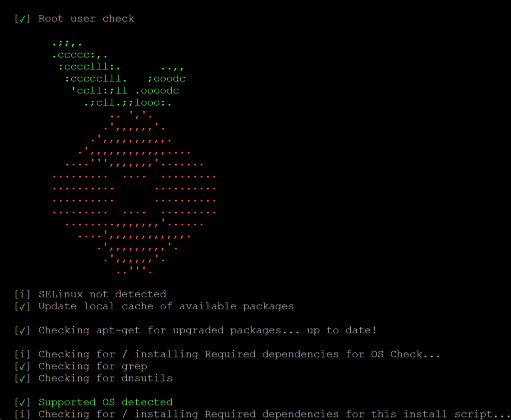Image resolution: width=511 pixels, height=420 pixels.
Task: Click the 'ooodc' text in the green leaf
Action: (170, 79)
